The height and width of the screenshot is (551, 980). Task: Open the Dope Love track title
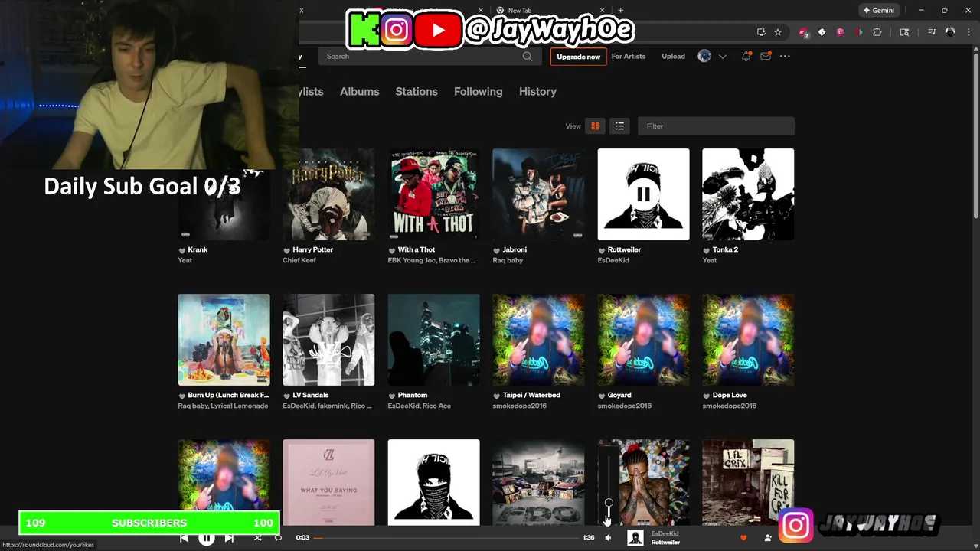[730, 395]
